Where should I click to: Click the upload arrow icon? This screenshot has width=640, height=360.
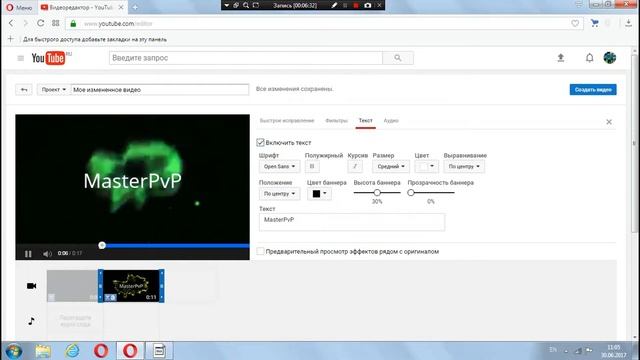pos(561,58)
